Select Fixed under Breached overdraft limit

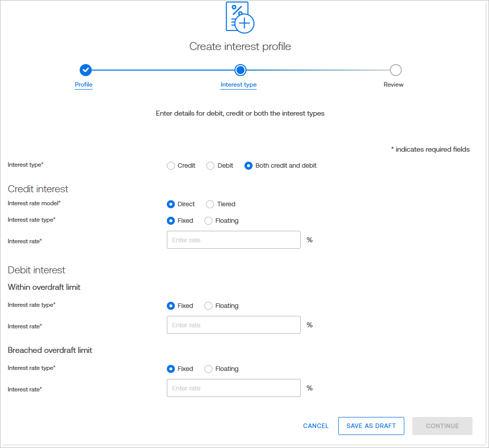pos(171,369)
